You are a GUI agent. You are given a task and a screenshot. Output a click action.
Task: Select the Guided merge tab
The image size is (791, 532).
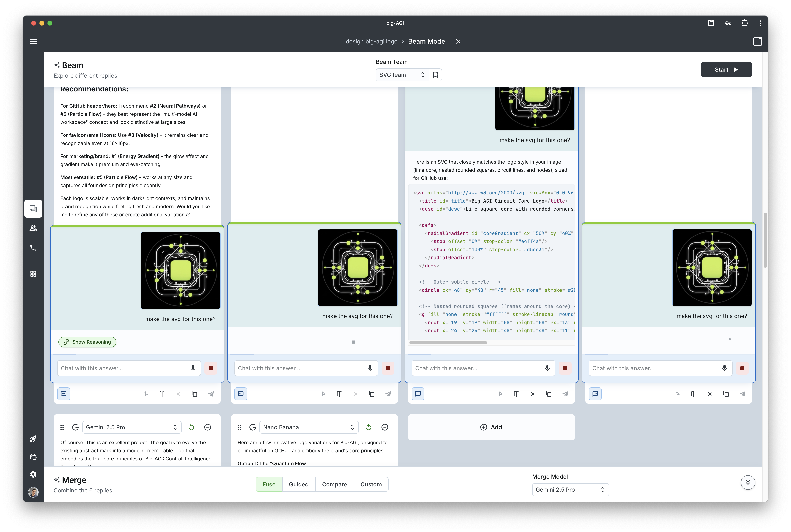(298, 484)
